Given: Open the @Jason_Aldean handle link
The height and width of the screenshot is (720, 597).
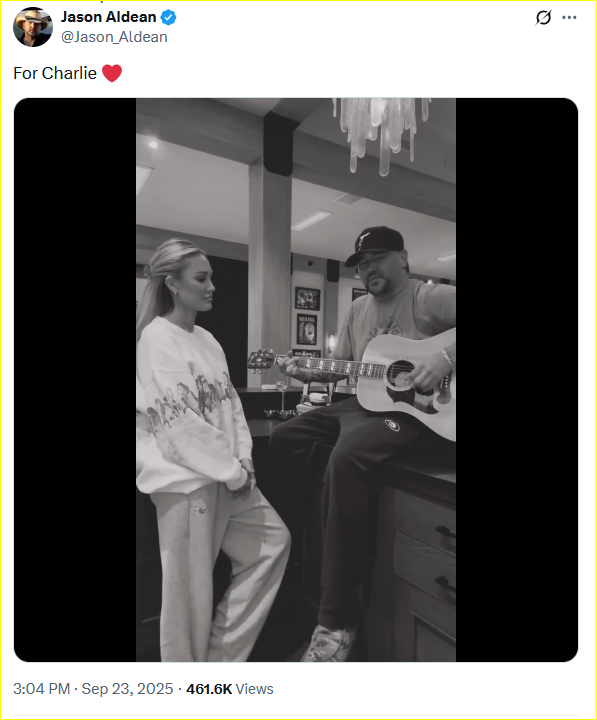Looking at the screenshot, I should click(114, 37).
